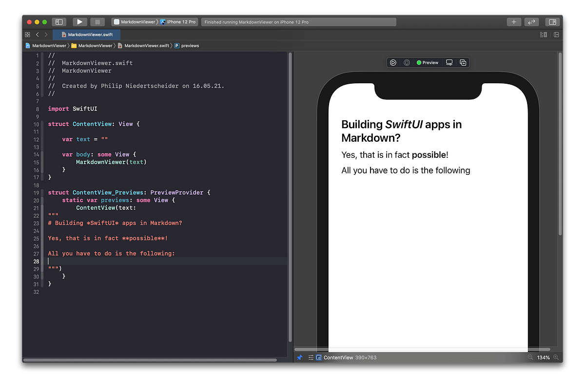Open the Library with the plus icon
Screen dimensions: 585x392
tap(514, 21)
